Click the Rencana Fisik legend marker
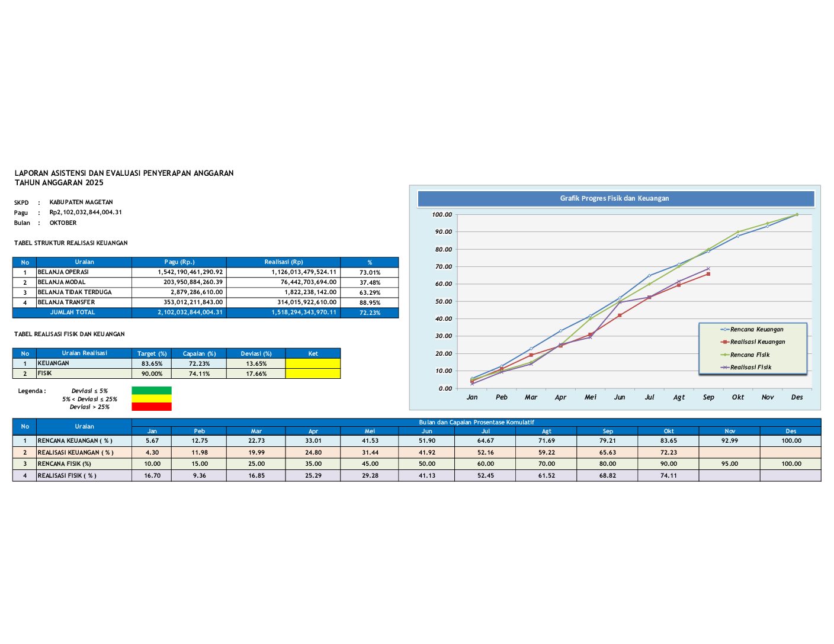The width and height of the screenshot is (834, 644). [725, 355]
